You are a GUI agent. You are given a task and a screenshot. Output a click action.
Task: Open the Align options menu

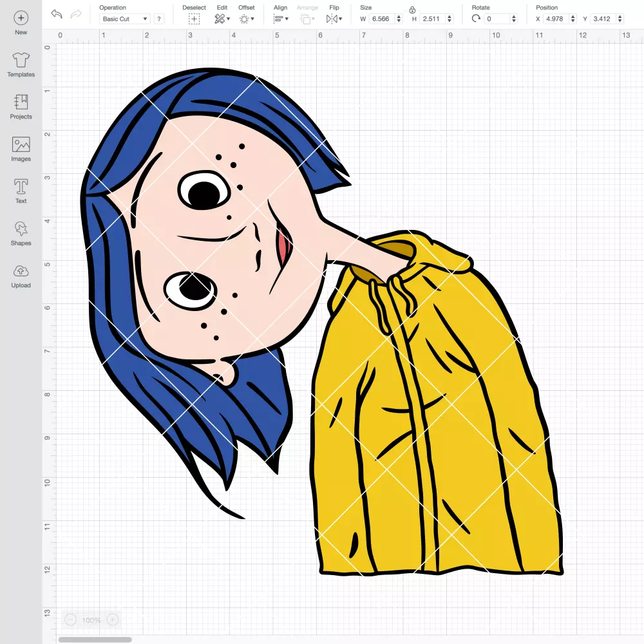[281, 19]
